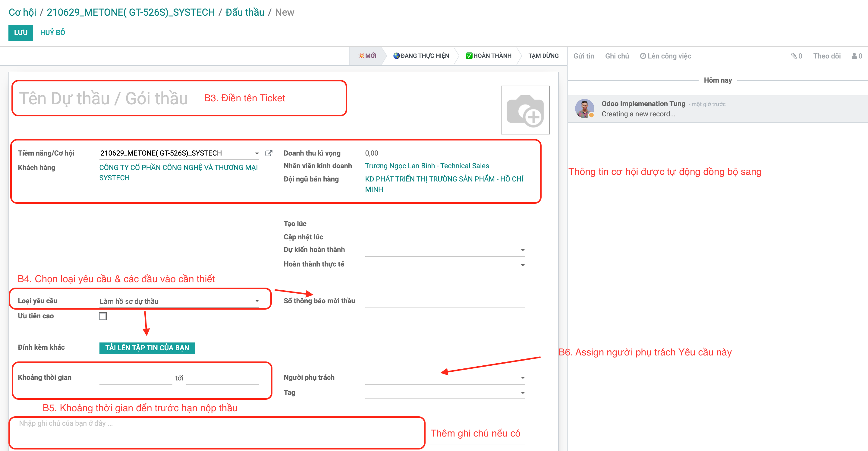Click the Lưu save button
Screen dimensions: 868x451
pos(20,33)
